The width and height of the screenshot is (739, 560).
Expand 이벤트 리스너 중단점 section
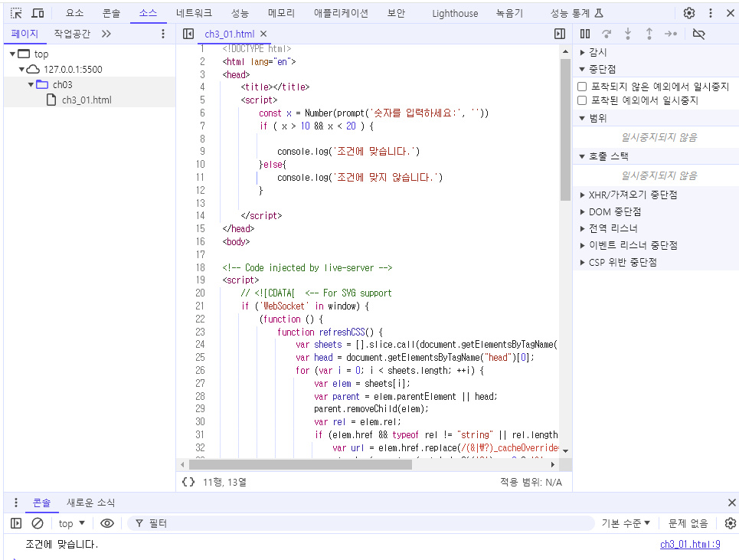(x=583, y=245)
